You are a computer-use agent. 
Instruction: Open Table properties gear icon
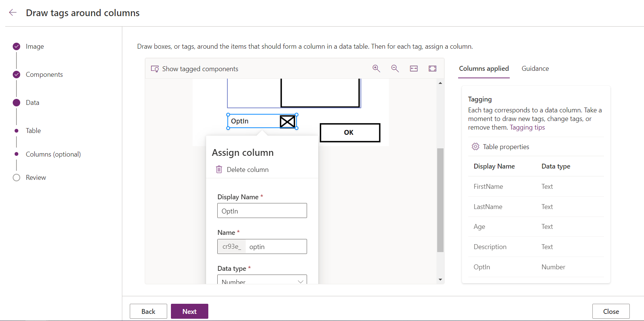click(x=475, y=146)
